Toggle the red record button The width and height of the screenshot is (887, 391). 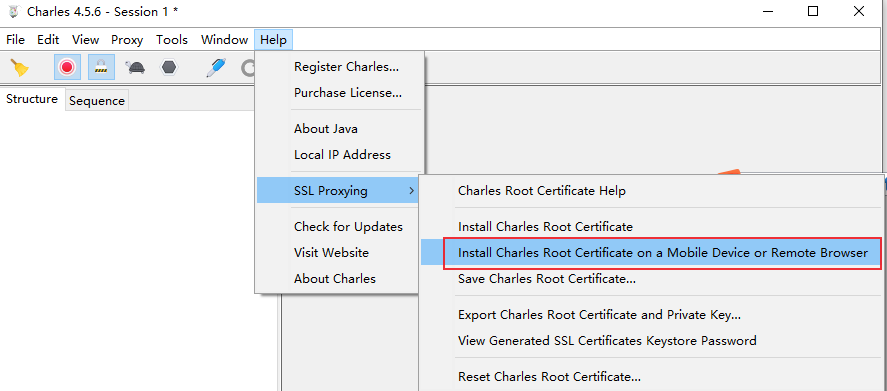(x=67, y=68)
